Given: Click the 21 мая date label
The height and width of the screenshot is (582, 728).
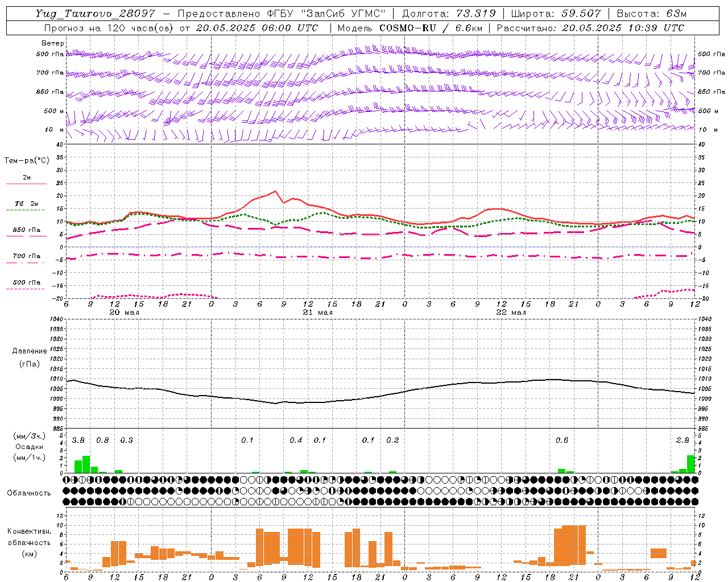Looking at the screenshot, I should 318,313.
